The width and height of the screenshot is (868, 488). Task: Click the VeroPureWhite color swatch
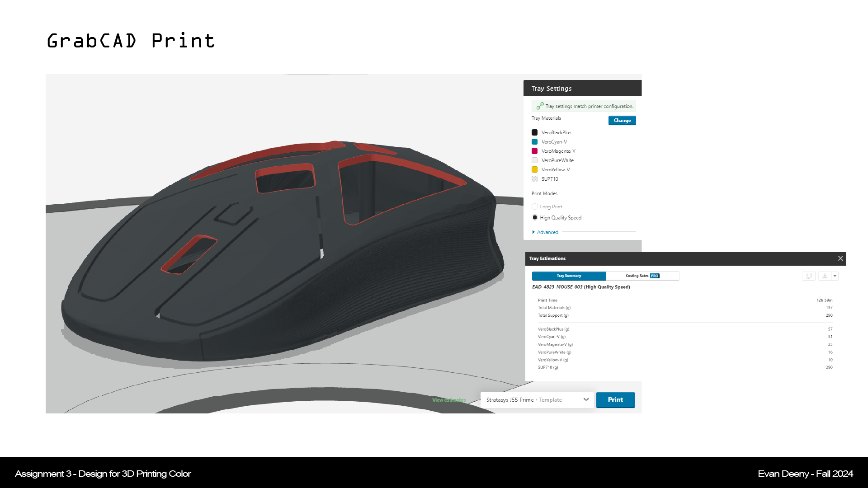click(x=534, y=160)
